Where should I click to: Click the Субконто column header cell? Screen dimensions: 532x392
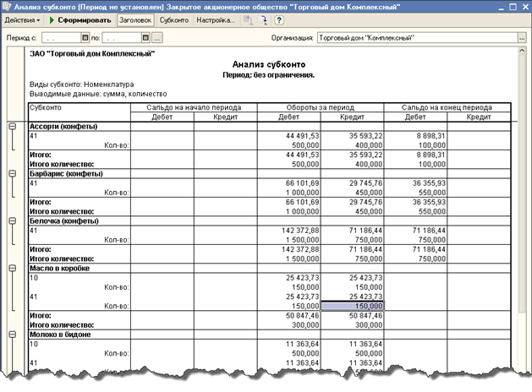80,112
